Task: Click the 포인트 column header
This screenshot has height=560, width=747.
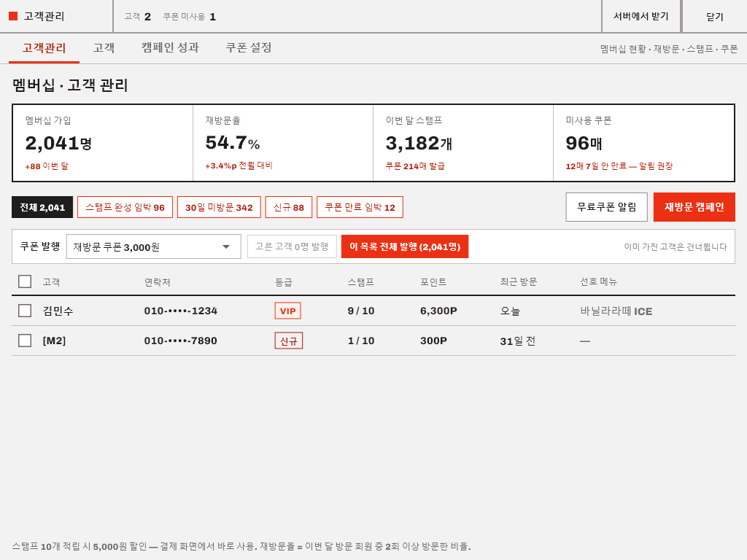Action: [x=433, y=282]
